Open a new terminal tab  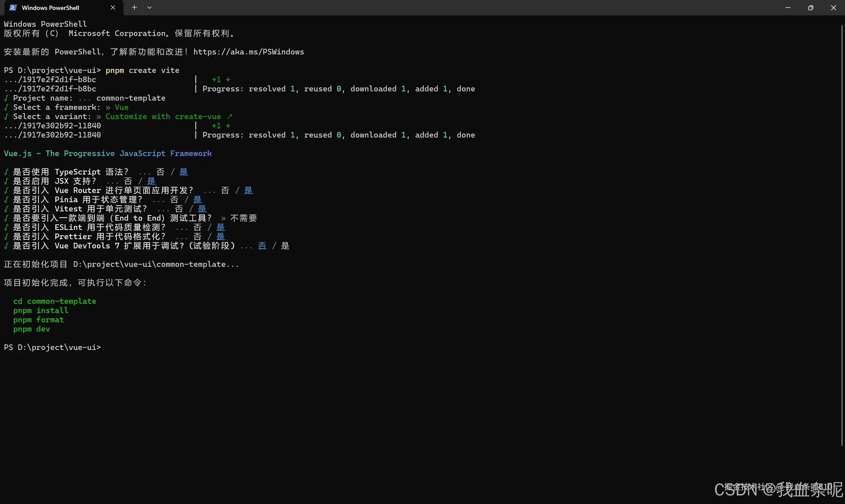point(135,8)
